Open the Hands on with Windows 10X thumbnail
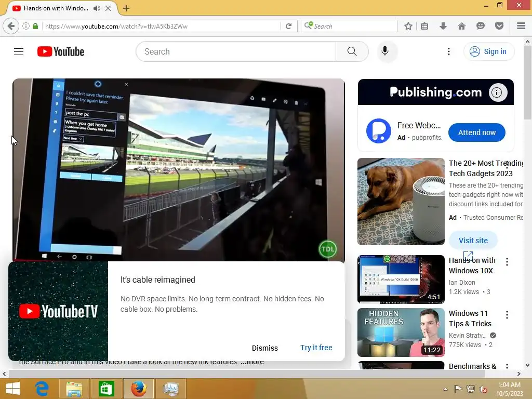Screen dimensions: 532x399 [x=401, y=279]
